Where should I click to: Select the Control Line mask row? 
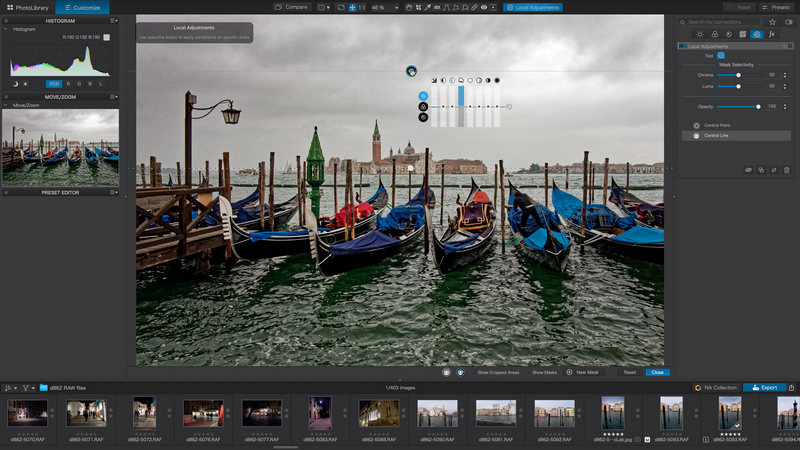[x=736, y=136]
